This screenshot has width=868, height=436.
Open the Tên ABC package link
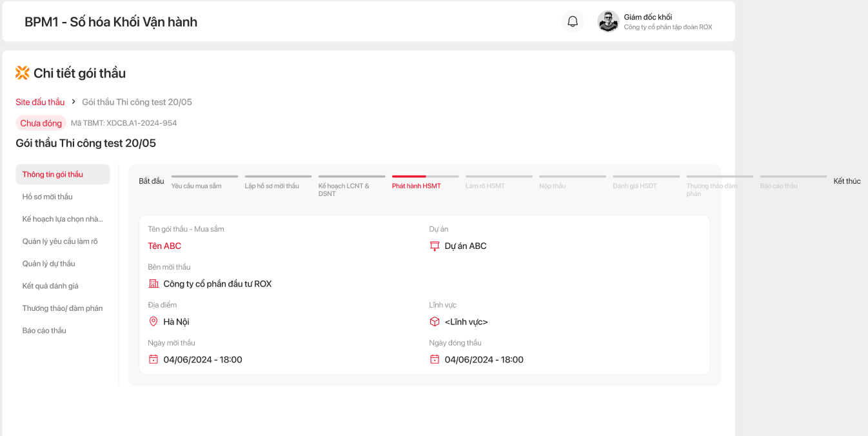164,246
